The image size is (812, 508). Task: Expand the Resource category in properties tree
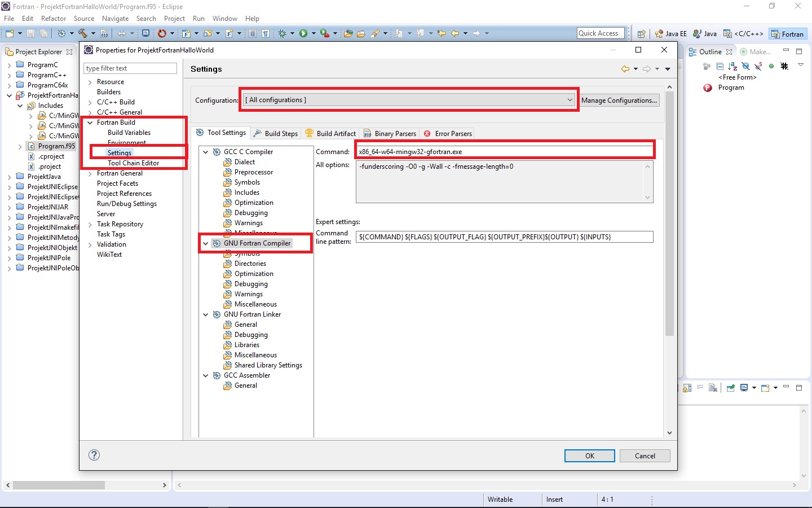(x=90, y=82)
